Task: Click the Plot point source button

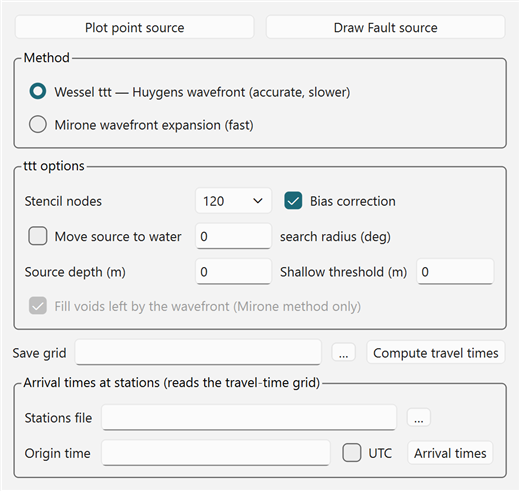Action: tap(134, 27)
